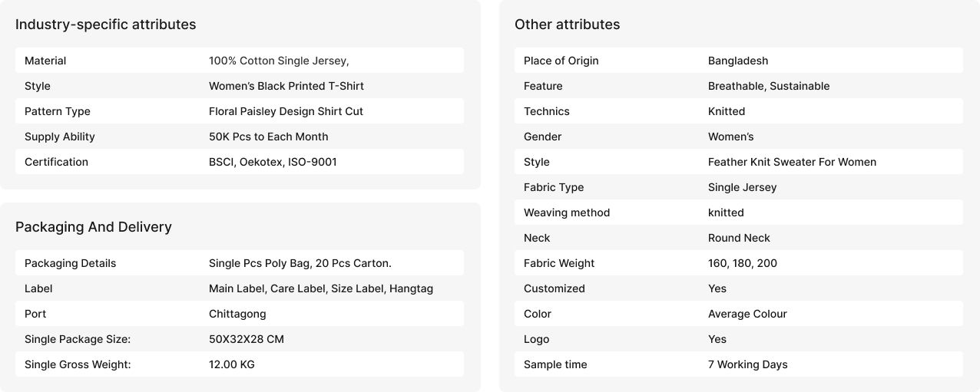The height and width of the screenshot is (392, 980).
Task: Click the Industry-specific attributes heading
Action: click(x=105, y=25)
